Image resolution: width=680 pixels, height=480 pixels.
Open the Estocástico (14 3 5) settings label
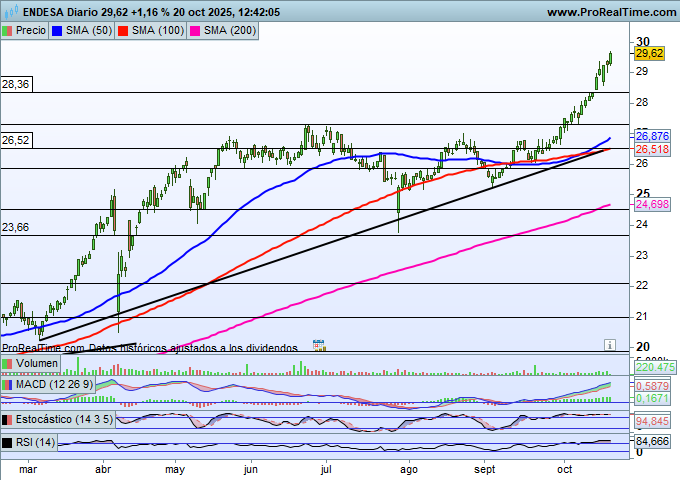(64, 420)
